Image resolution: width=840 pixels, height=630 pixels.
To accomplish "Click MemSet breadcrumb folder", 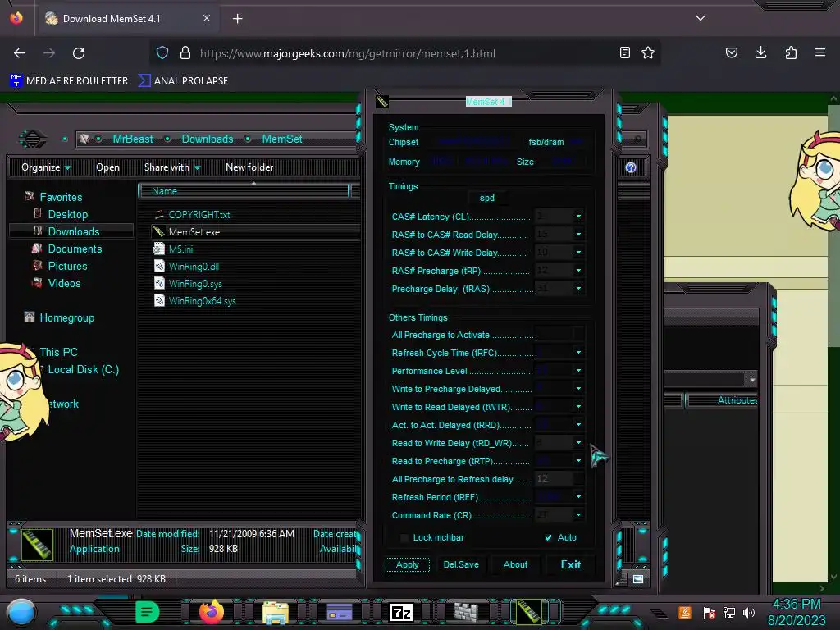I will pos(282,139).
